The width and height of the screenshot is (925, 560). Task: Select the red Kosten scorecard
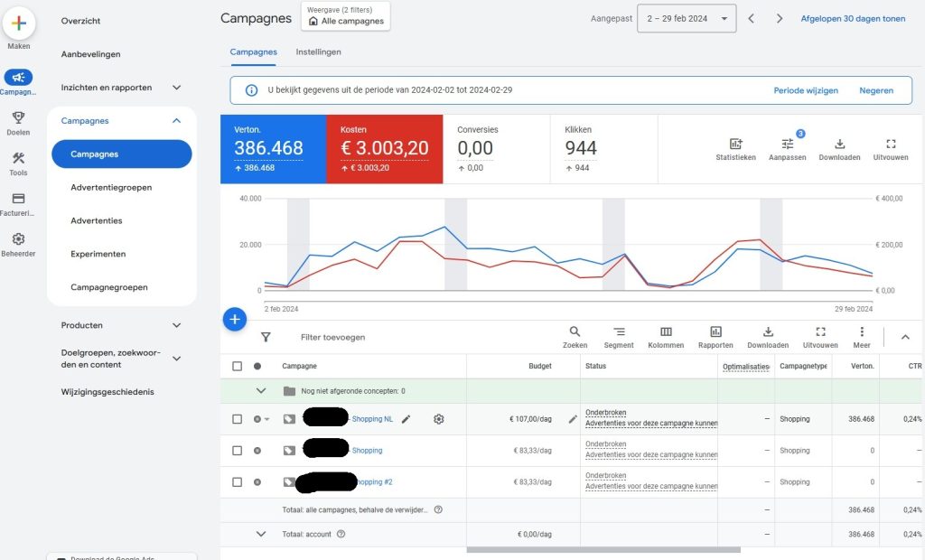[385, 149]
